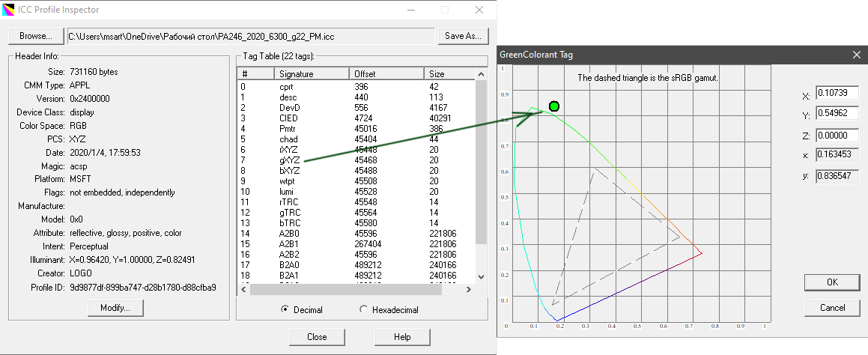Screen dimensions: 868x355
Task: Select the B2A1 tag row
Action: pyautogui.click(x=356, y=276)
